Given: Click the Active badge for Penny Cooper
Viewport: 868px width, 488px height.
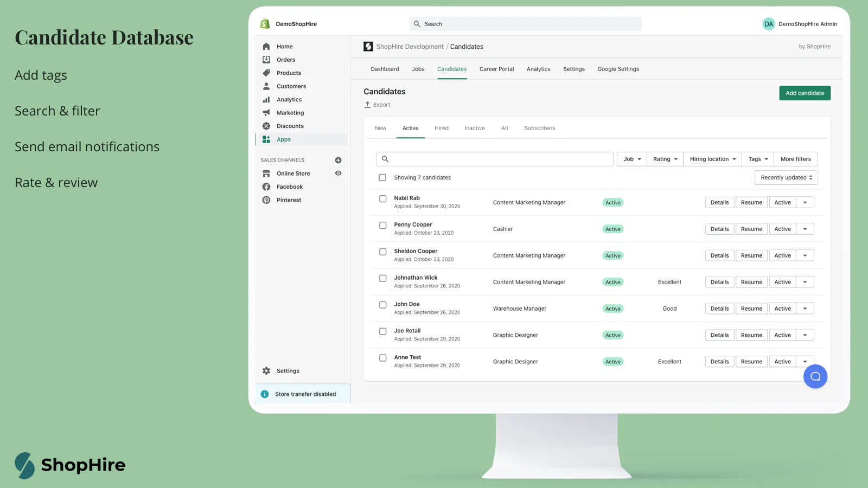Looking at the screenshot, I should click(613, 229).
